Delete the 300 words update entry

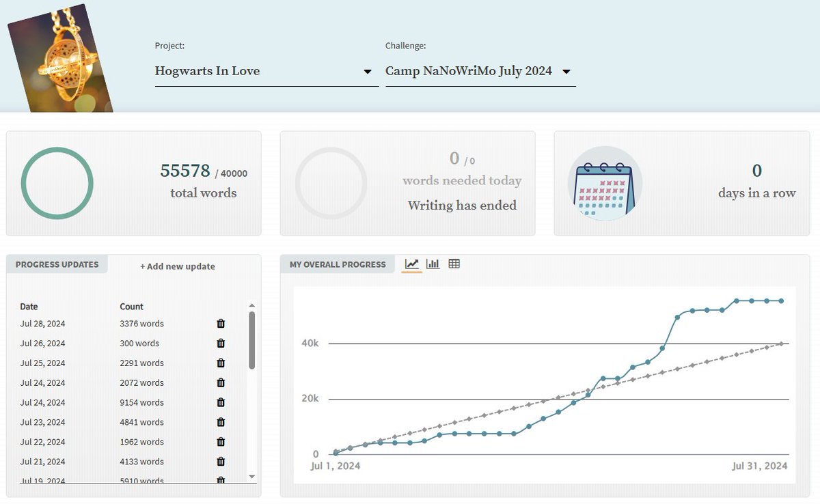[x=221, y=344]
